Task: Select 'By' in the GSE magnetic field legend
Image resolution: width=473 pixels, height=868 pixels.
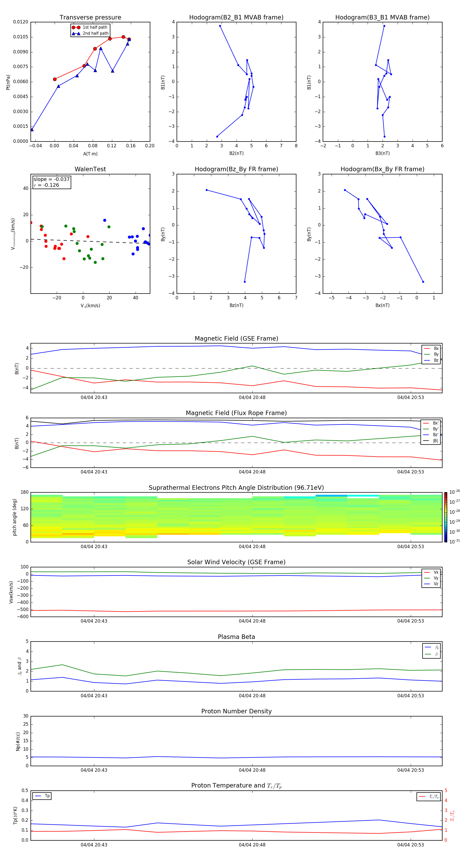Action: 431,354
